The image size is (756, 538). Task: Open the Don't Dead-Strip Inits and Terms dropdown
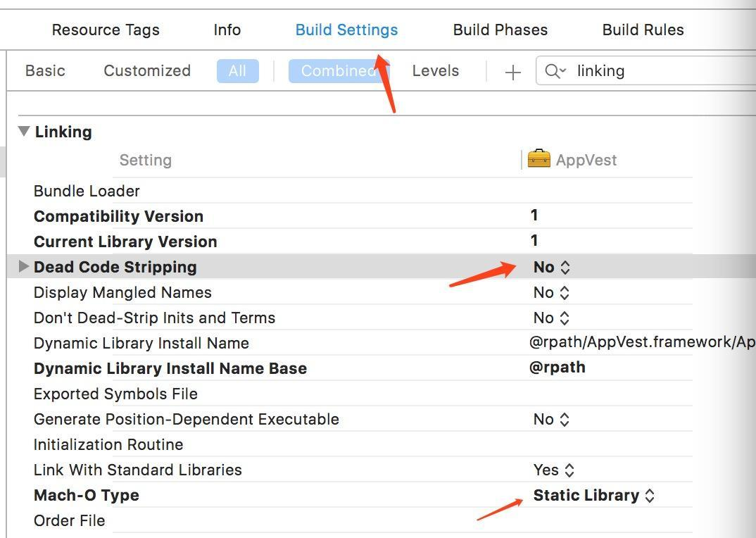552,318
